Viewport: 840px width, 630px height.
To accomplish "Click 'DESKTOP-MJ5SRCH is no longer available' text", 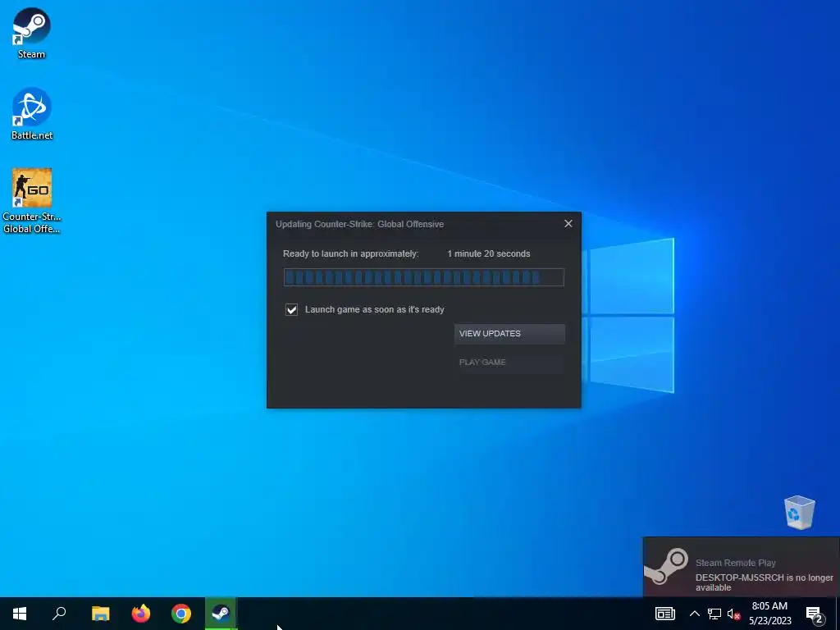I will (764, 582).
